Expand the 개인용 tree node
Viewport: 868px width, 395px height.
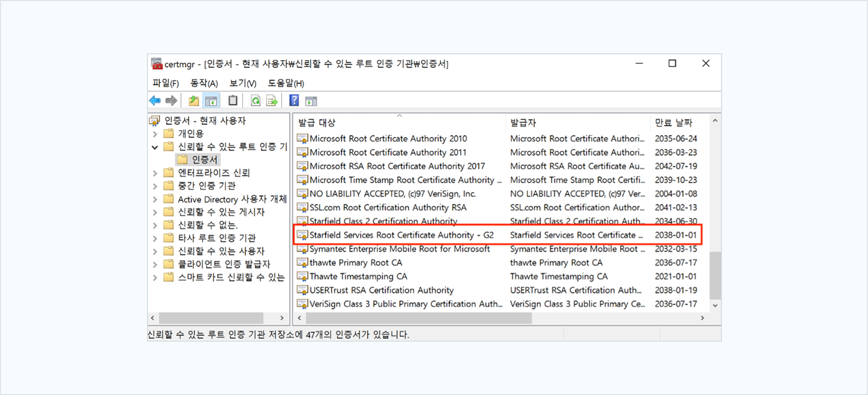pyautogui.click(x=155, y=134)
